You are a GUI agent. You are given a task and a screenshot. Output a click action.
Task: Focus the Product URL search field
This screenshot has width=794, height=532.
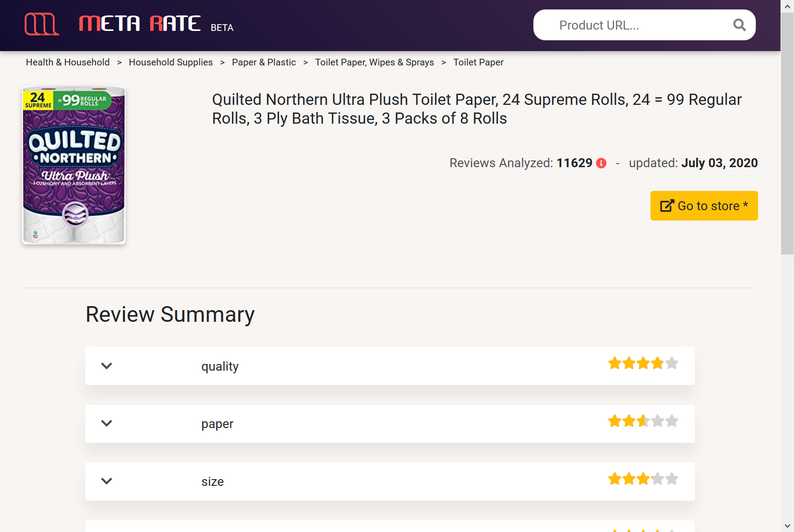(x=644, y=25)
